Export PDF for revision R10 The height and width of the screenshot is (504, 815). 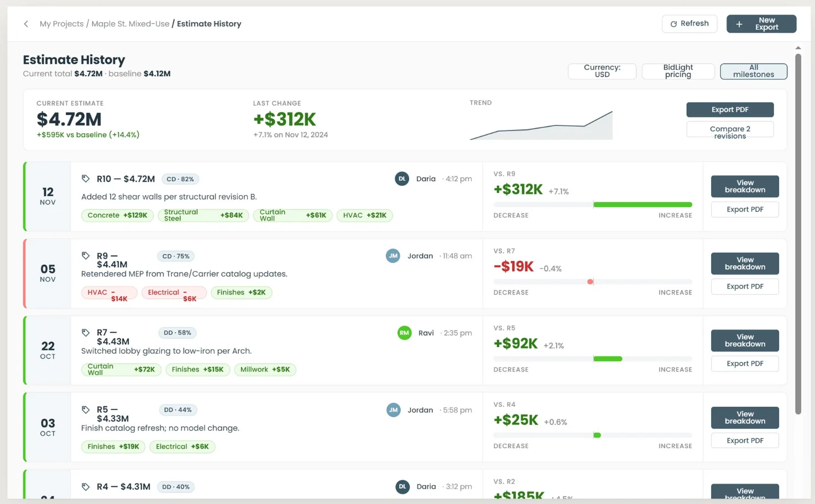[x=745, y=209]
